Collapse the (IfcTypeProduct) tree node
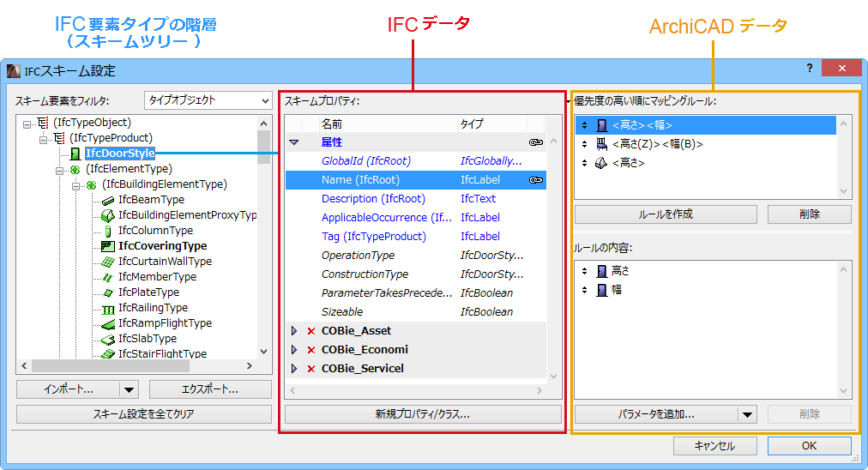Screen dimensions: 868x470 tap(43, 140)
